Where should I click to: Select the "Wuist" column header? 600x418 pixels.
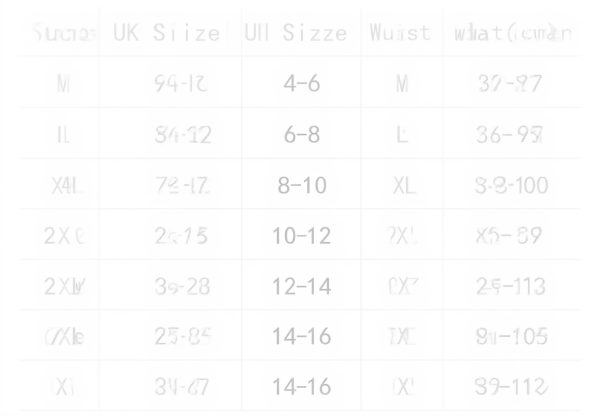click(399, 33)
